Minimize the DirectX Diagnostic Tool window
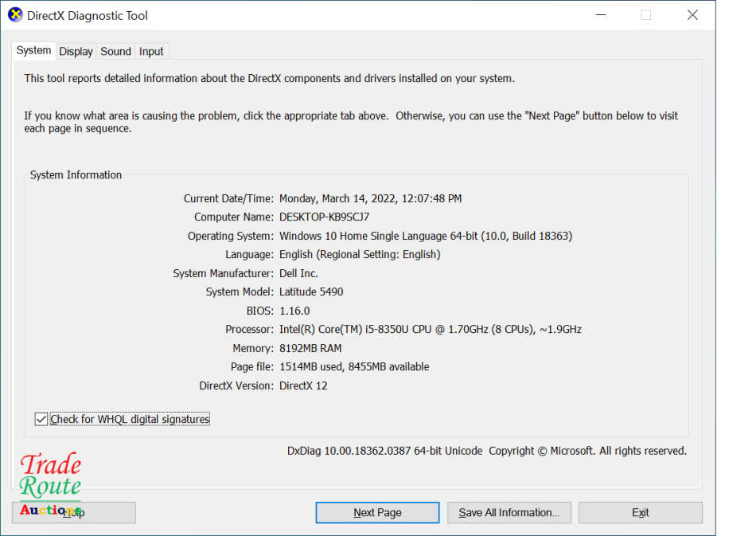 [x=599, y=15]
